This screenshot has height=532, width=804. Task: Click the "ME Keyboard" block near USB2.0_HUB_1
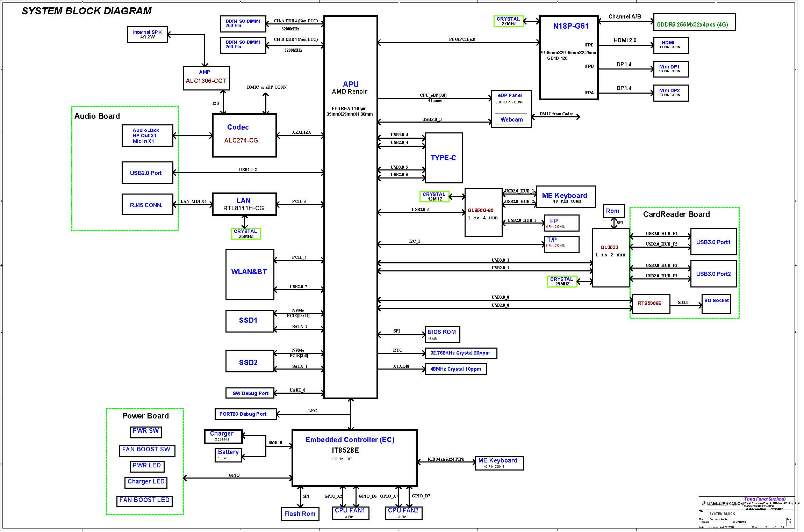click(566, 197)
